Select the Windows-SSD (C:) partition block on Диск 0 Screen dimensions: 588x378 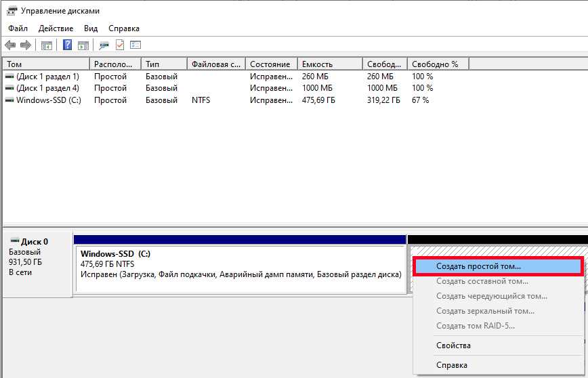240,268
